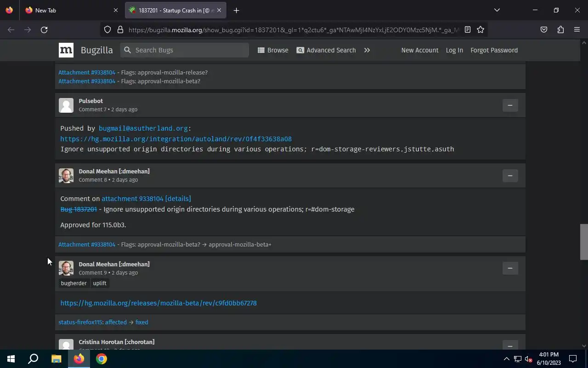Toggle reader view icon

pyautogui.click(x=468, y=29)
